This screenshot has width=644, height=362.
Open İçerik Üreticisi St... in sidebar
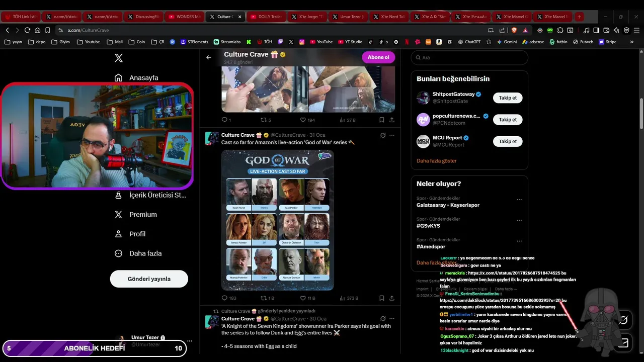pyautogui.click(x=150, y=195)
